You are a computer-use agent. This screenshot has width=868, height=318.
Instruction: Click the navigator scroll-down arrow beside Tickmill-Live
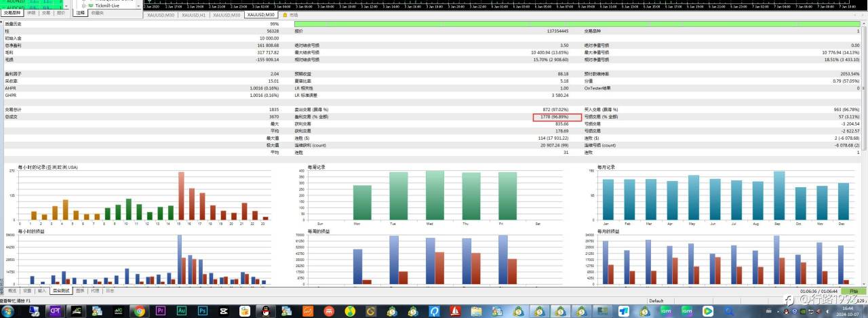(138, 6)
